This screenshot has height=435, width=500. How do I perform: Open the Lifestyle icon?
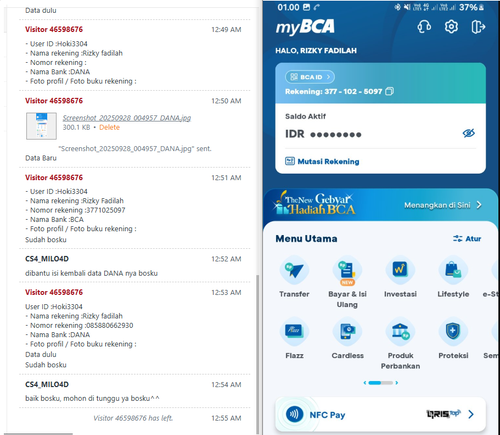pyautogui.click(x=453, y=270)
